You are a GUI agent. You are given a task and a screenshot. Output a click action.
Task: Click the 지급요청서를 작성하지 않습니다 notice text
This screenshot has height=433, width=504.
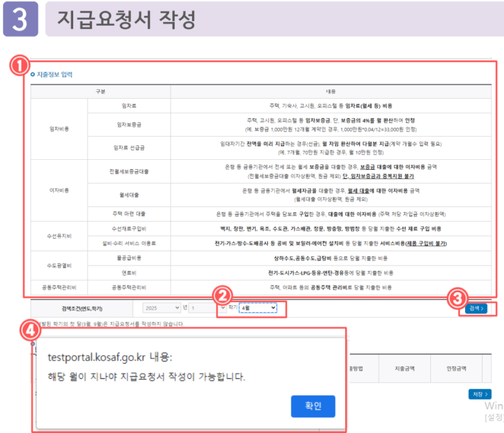147,324
